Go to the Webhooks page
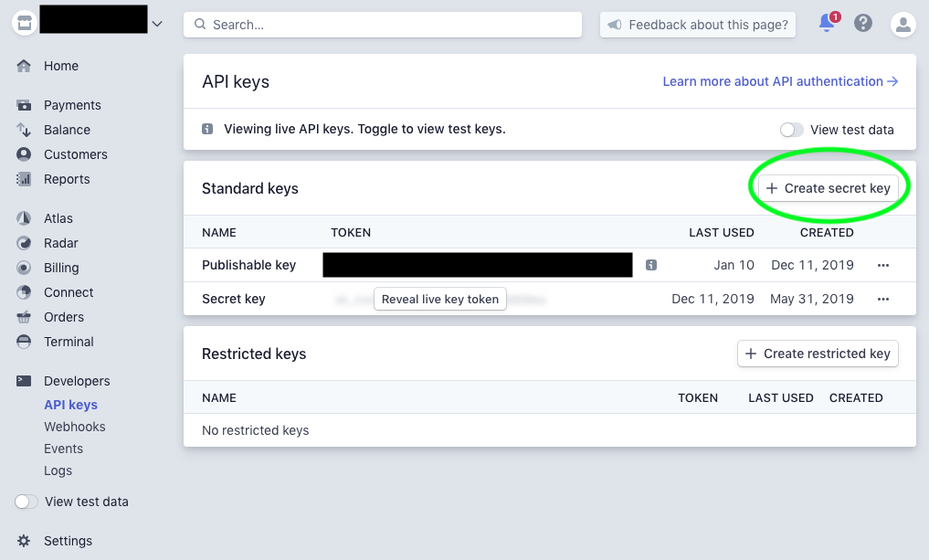929x560 pixels. tap(74, 427)
